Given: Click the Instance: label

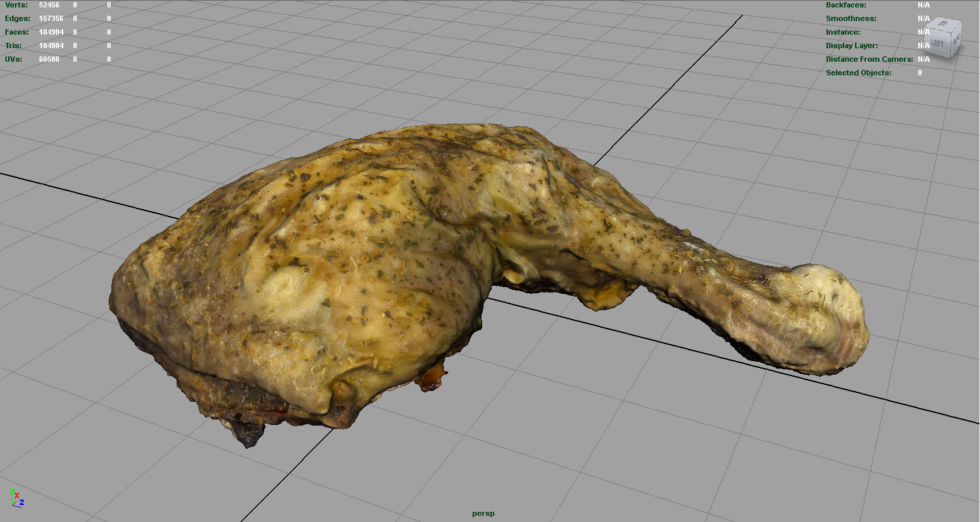Looking at the screenshot, I should [843, 32].
